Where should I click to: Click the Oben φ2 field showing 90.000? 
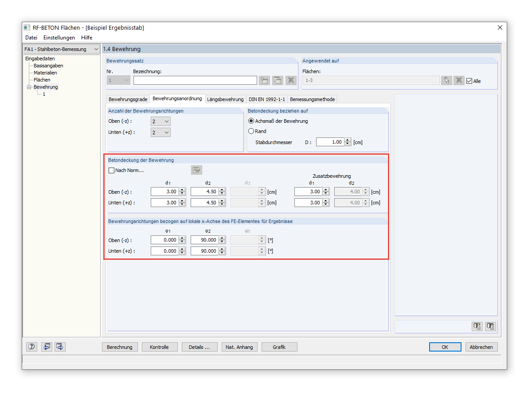(204, 240)
